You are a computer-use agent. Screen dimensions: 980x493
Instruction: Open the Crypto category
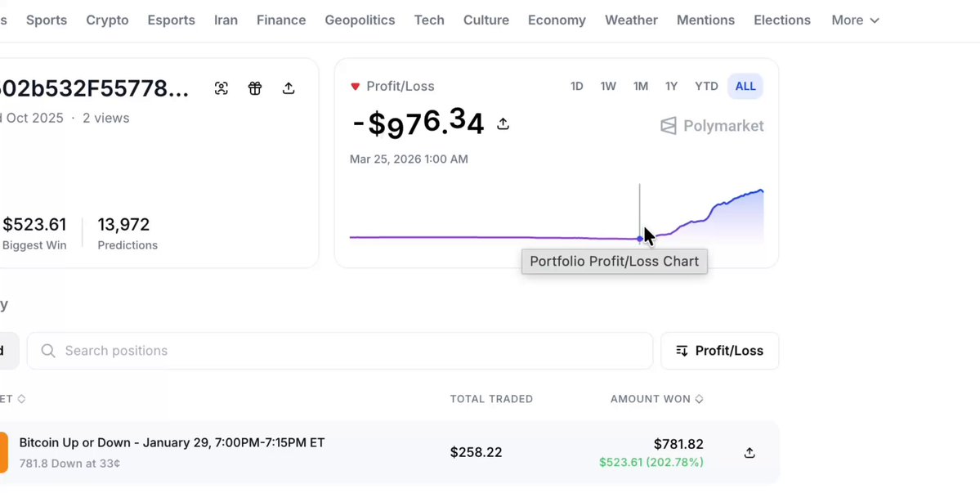(x=108, y=20)
